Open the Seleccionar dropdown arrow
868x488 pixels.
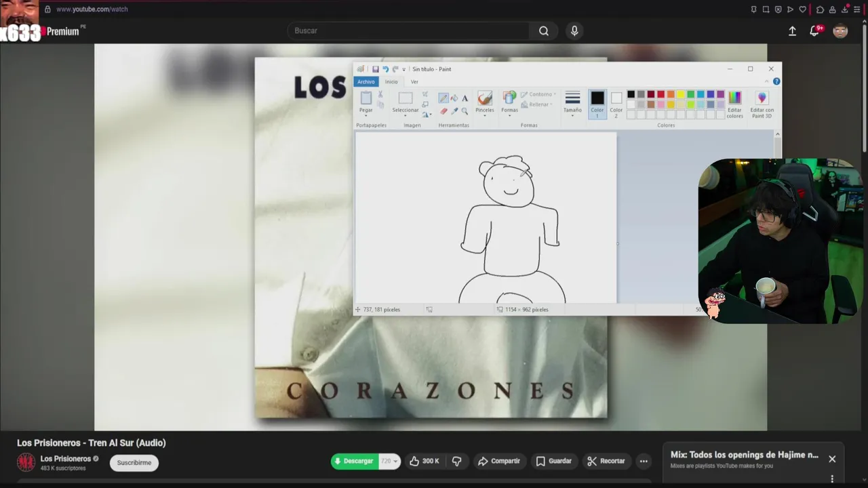click(x=406, y=115)
